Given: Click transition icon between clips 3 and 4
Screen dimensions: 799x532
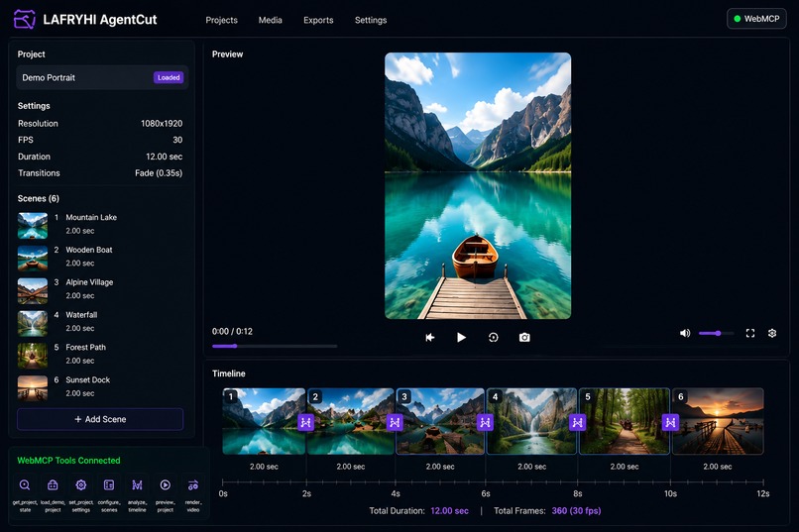Looking at the screenshot, I should 485,422.
